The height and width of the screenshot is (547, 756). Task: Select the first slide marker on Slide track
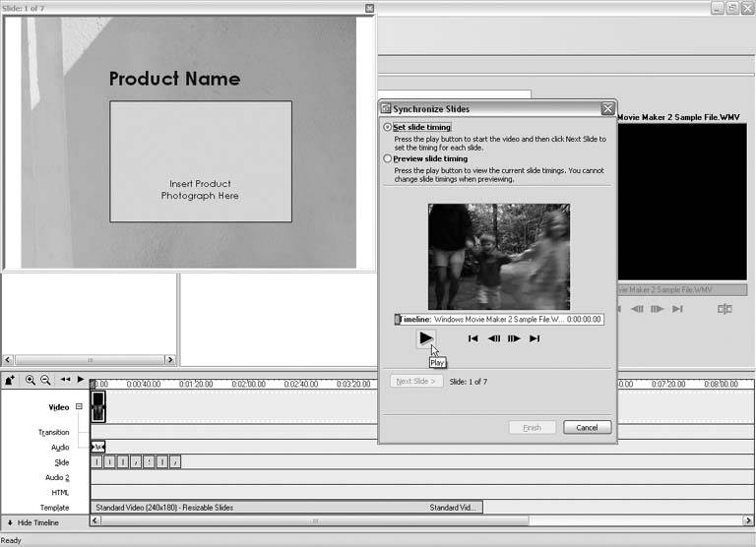tap(96, 461)
